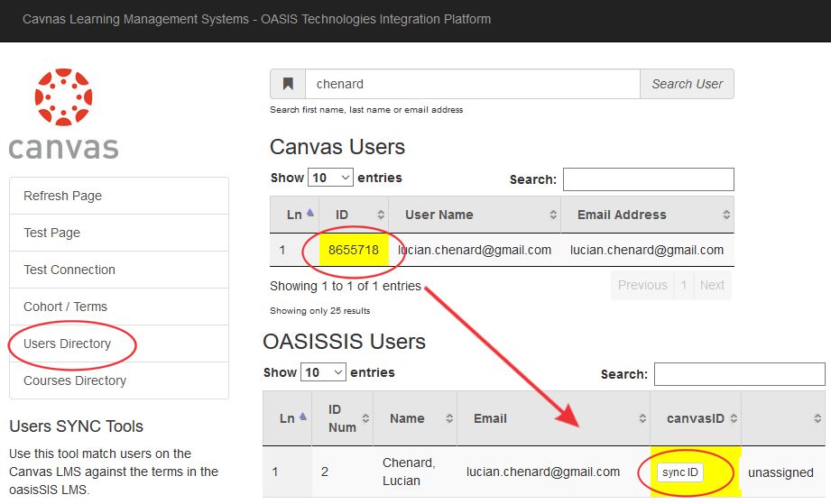Image resolution: width=831 pixels, height=504 pixels.
Task: Go to page 1 in Canvas Users pagination
Action: 684,285
